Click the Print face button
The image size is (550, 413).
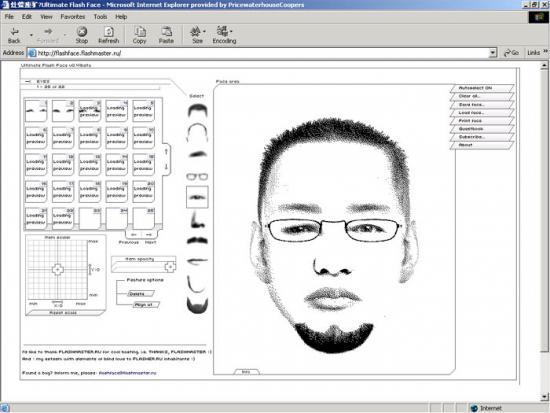[x=481, y=121]
